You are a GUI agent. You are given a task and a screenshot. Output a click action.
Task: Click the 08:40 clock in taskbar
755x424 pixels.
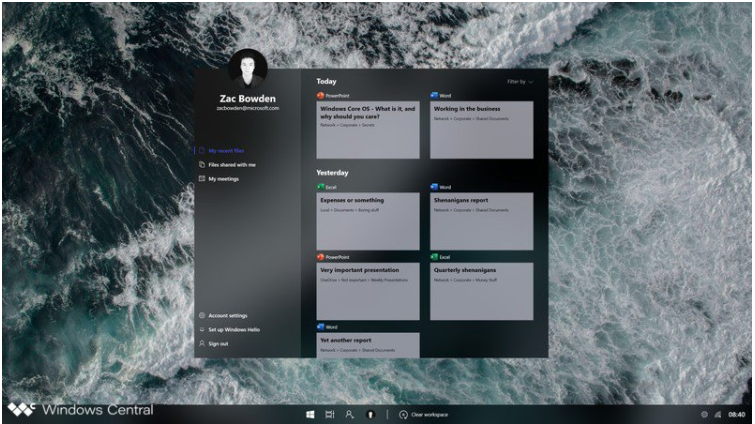click(x=737, y=414)
